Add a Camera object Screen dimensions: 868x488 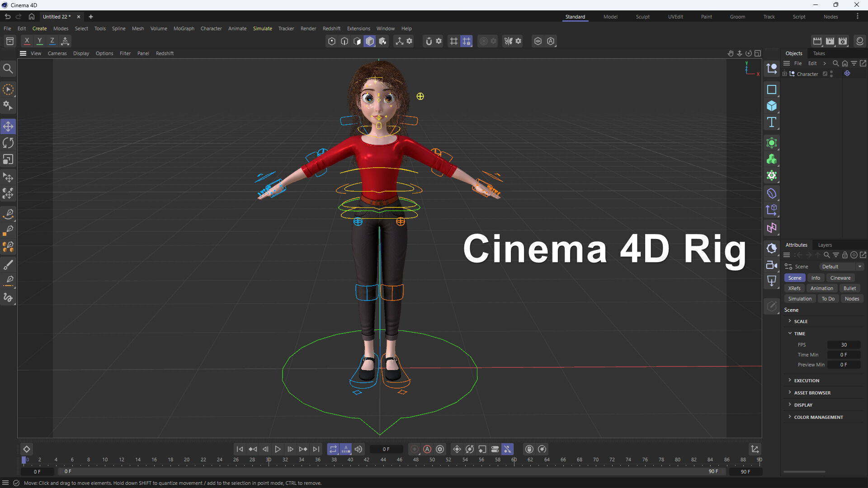[772, 265]
